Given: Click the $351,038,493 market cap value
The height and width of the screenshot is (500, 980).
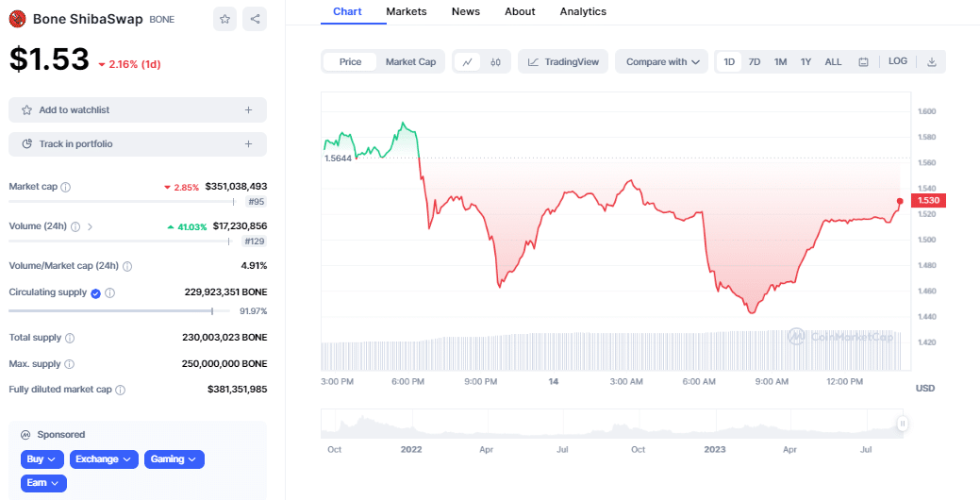Looking at the screenshot, I should coord(236,186).
